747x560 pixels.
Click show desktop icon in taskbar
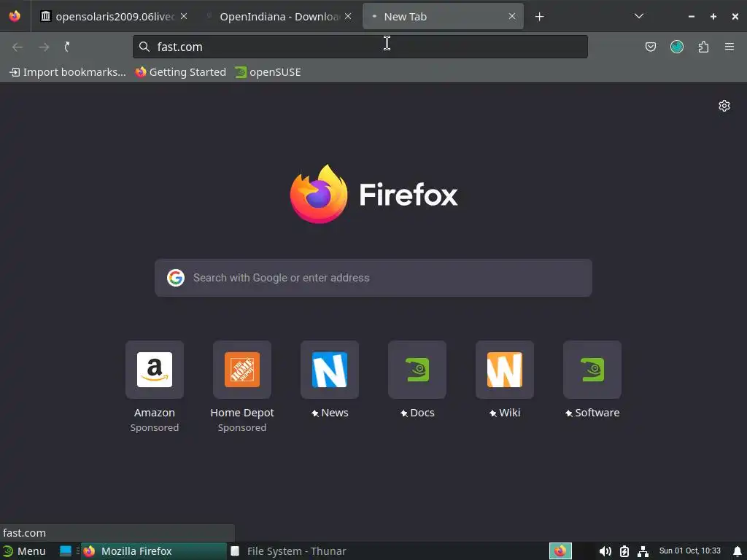coord(65,551)
